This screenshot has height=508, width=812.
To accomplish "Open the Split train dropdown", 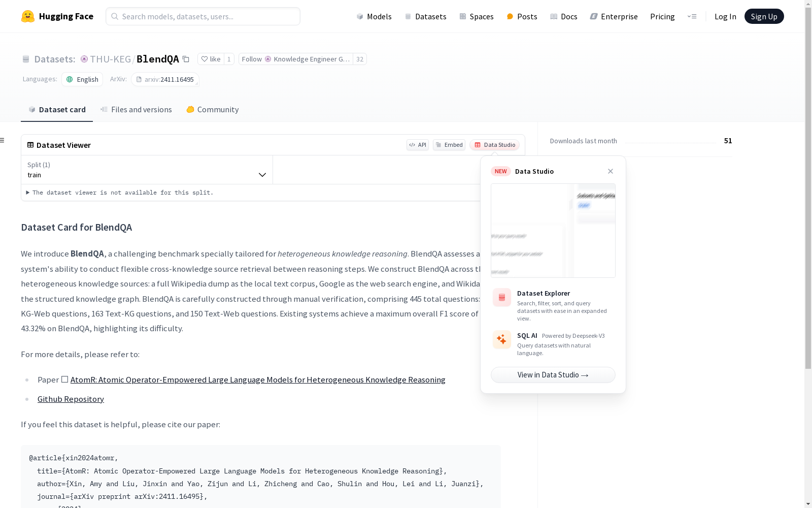I will [x=147, y=170].
